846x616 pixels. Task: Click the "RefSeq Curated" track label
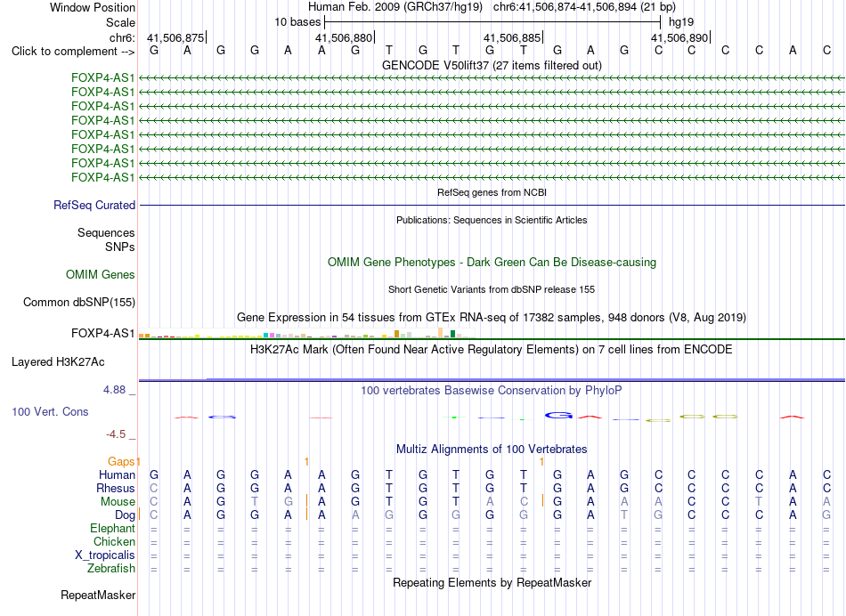click(x=94, y=205)
